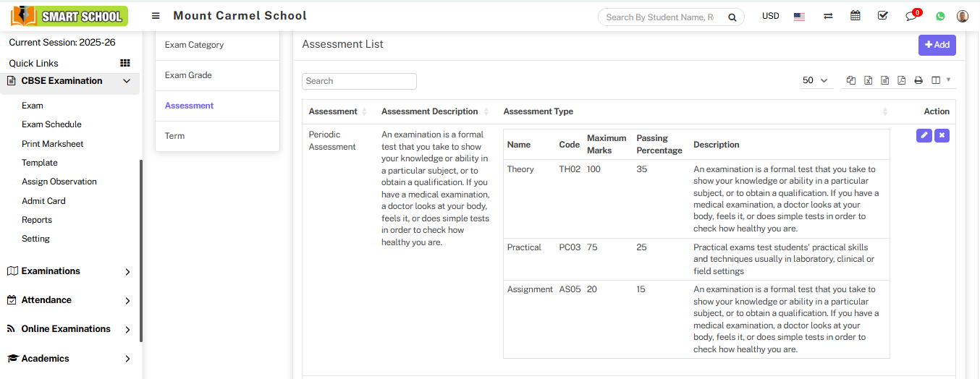Print the assessment list
The image size is (980, 379).
click(x=918, y=80)
